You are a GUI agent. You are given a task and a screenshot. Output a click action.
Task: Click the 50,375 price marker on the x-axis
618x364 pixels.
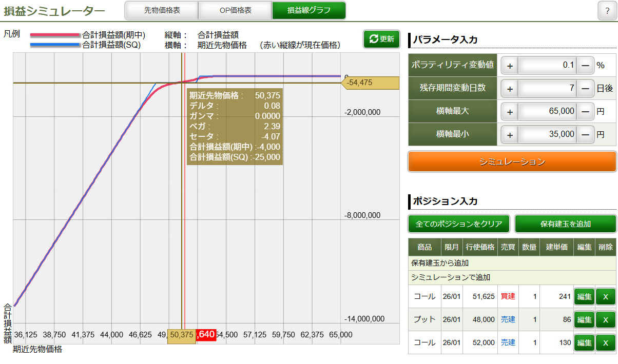pyautogui.click(x=182, y=335)
